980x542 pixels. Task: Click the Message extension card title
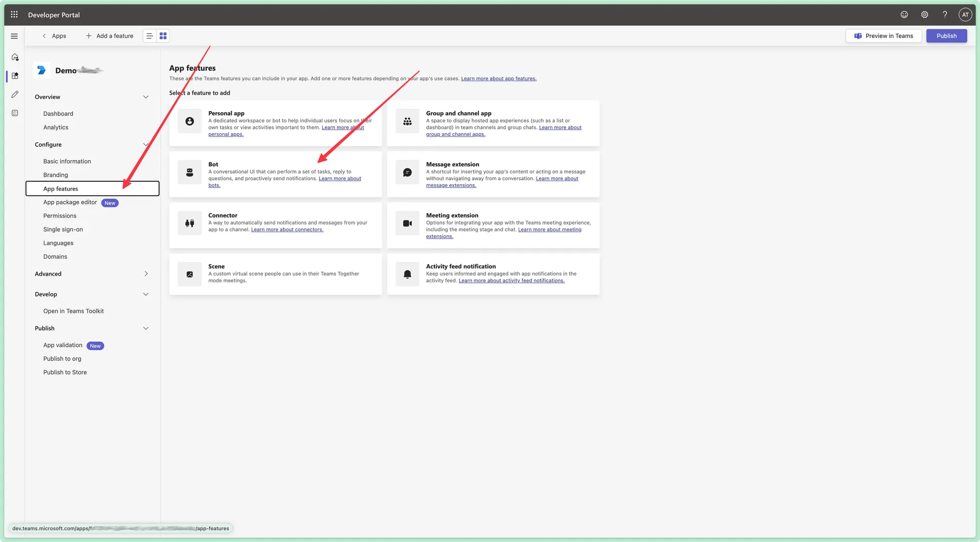(x=453, y=164)
